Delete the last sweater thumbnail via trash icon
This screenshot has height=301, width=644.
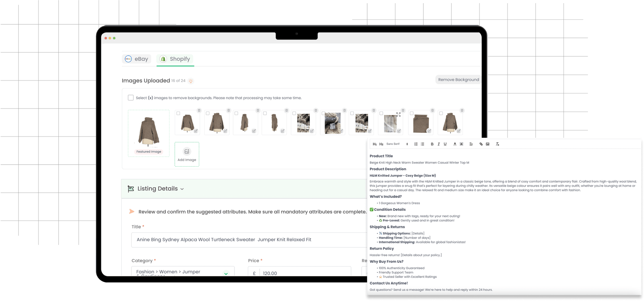tap(462, 111)
